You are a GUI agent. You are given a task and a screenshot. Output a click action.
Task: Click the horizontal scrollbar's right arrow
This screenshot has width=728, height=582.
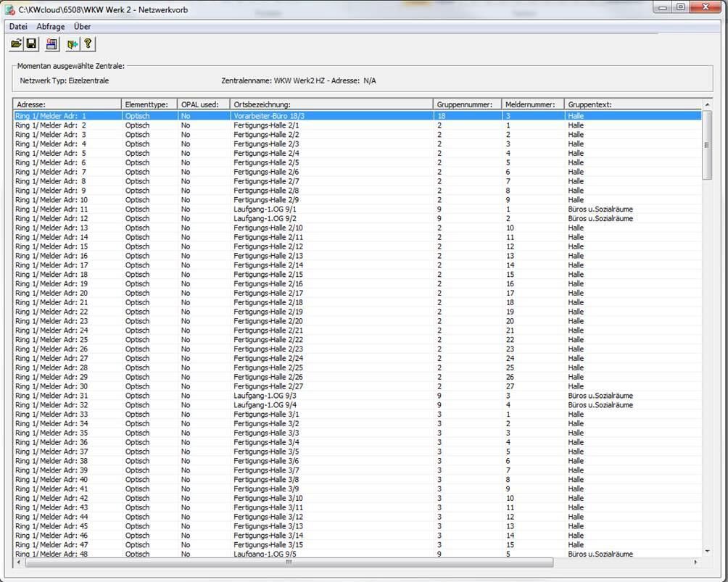(695, 562)
